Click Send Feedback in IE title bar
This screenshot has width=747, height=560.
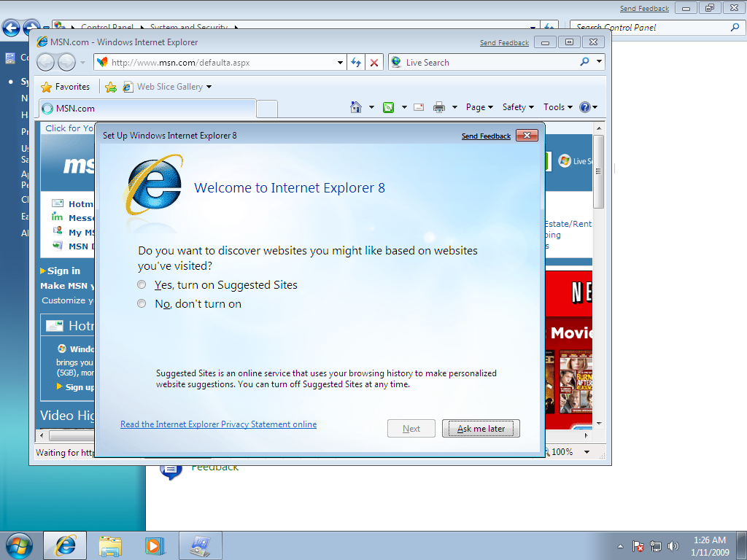[x=504, y=43]
